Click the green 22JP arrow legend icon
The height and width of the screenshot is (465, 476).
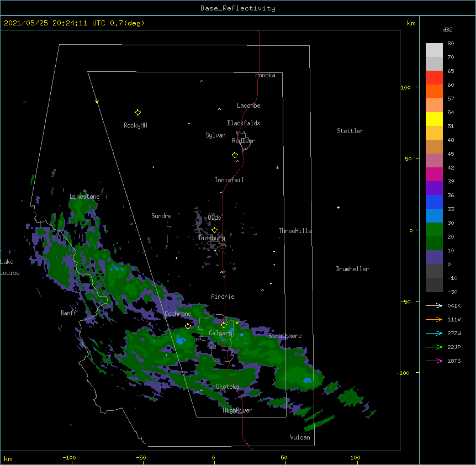[x=434, y=347]
